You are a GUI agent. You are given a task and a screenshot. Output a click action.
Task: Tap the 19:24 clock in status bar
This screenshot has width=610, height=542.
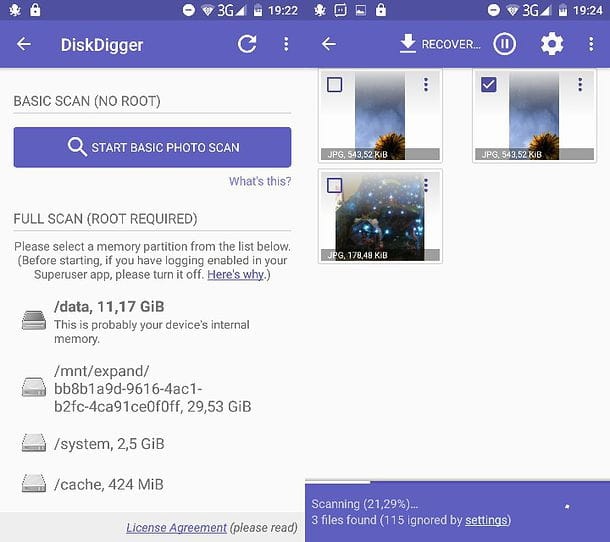(588, 10)
